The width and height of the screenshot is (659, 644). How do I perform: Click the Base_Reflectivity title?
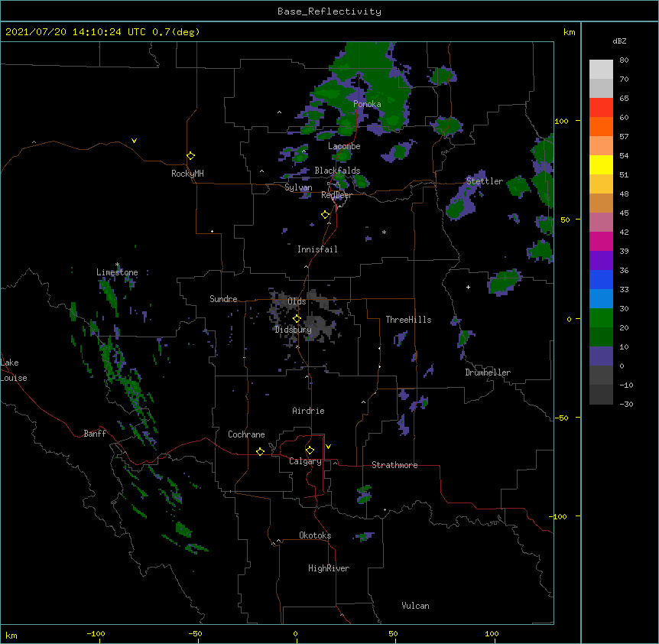(x=329, y=11)
